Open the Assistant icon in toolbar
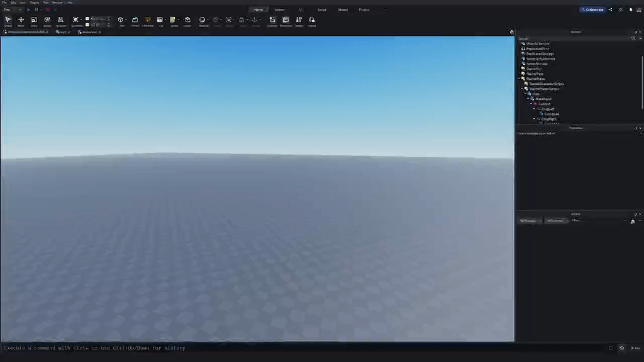Image resolution: width=644 pixels, height=362 pixels. (x=312, y=19)
